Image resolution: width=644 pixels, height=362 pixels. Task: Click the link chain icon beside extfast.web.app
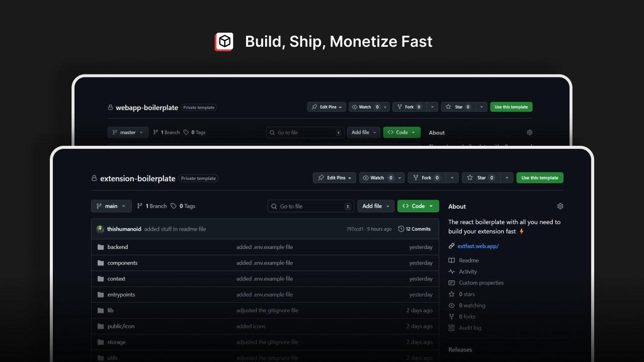pos(451,246)
